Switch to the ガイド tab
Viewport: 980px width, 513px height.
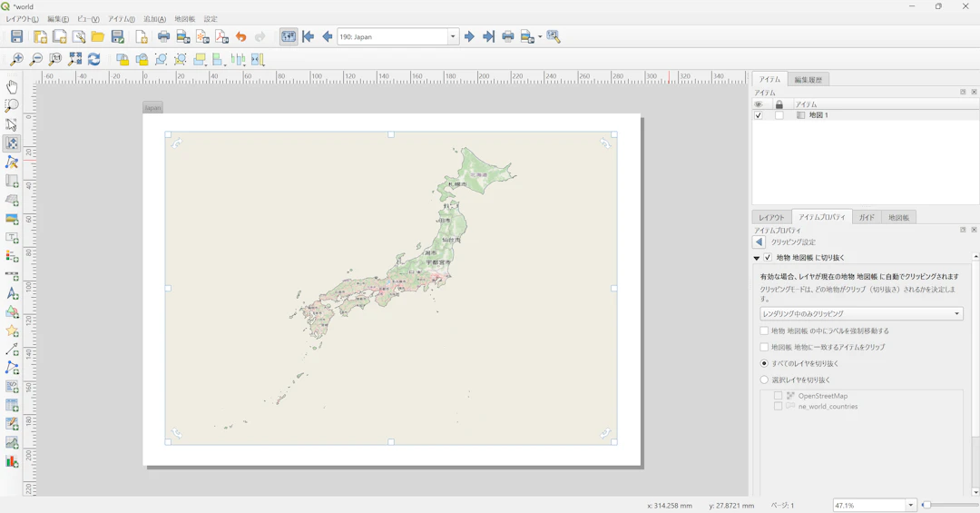click(867, 217)
